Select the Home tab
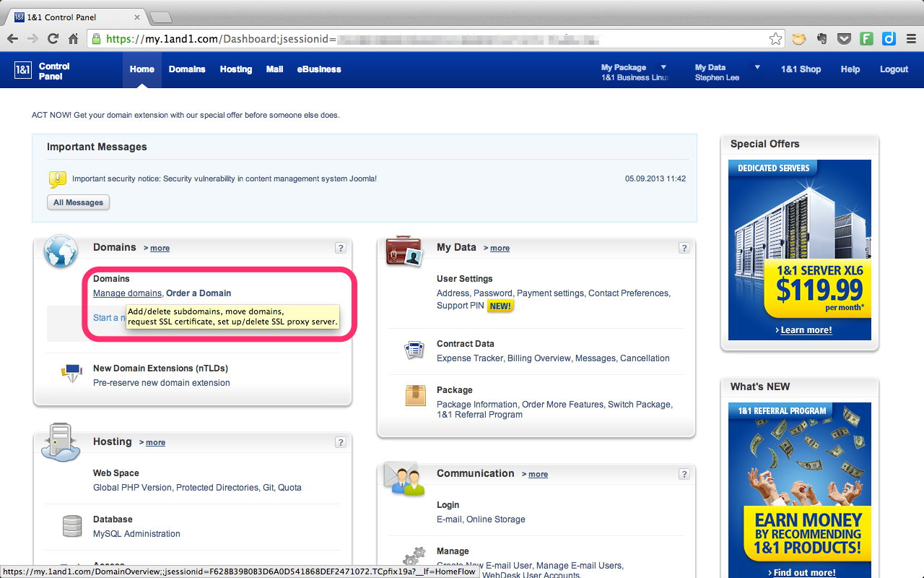This screenshot has width=924, height=578. 142,69
